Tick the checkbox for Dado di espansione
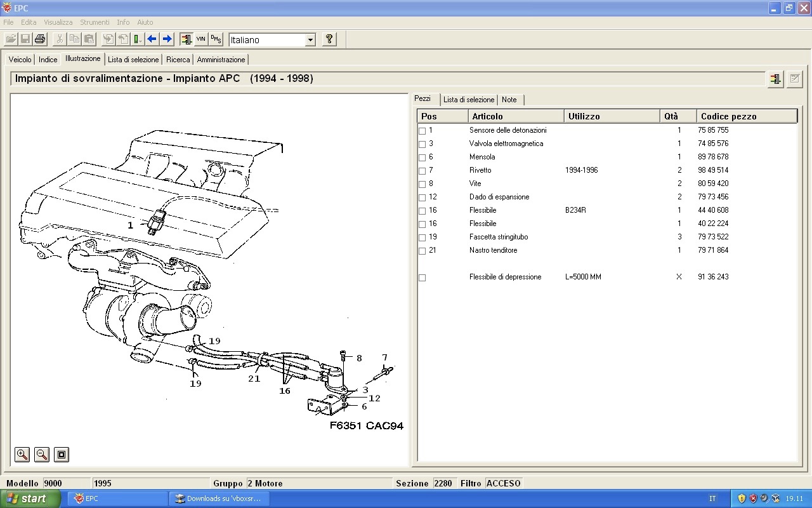The width and height of the screenshot is (812, 508). click(x=422, y=197)
